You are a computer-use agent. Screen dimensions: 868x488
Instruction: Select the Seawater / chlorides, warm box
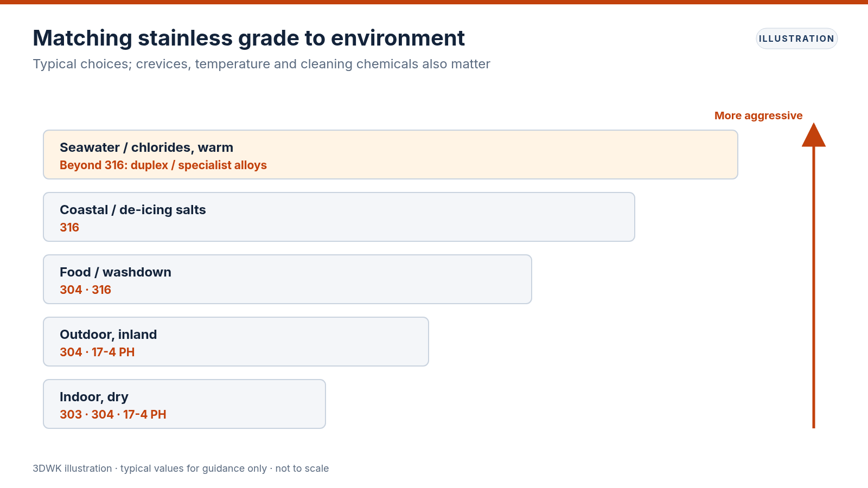point(391,155)
